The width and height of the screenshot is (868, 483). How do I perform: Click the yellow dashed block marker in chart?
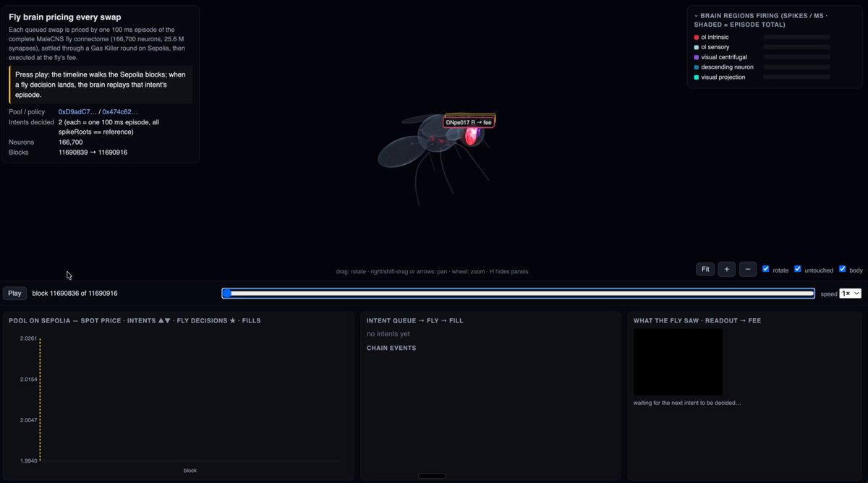[40, 399]
